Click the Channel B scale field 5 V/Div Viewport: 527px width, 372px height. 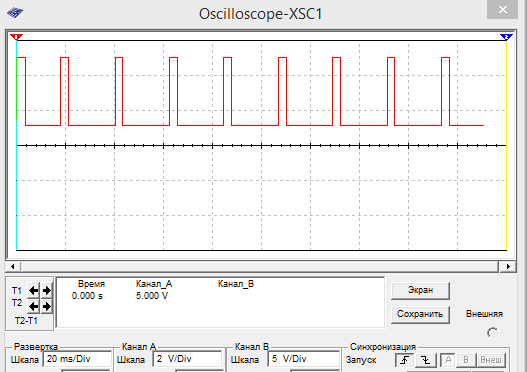[303, 359]
